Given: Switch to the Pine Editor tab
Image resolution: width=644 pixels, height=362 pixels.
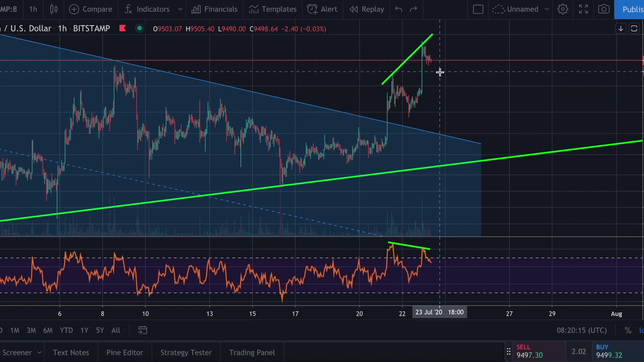Looking at the screenshot, I should 124,352.
